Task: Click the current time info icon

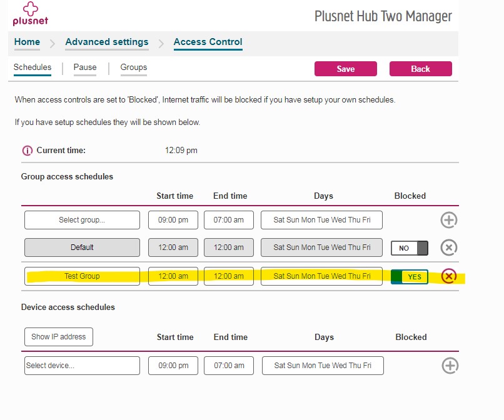Action: (x=27, y=151)
